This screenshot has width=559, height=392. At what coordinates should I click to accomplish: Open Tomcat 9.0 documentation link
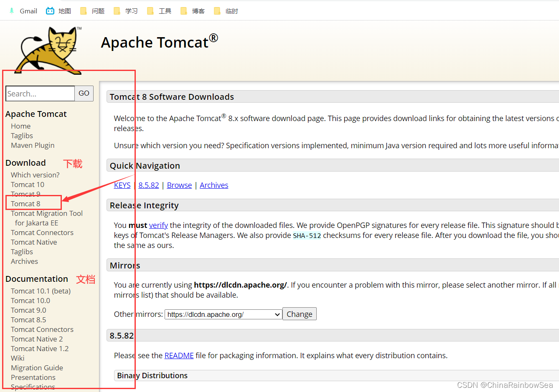pos(28,310)
